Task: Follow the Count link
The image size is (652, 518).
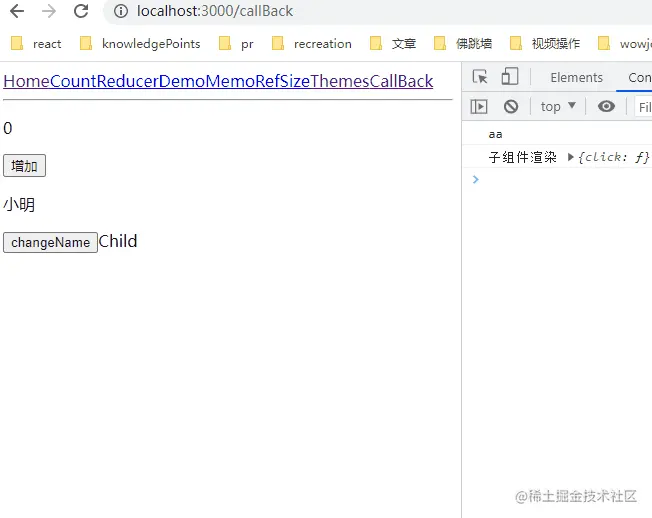Action: coord(73,81)
